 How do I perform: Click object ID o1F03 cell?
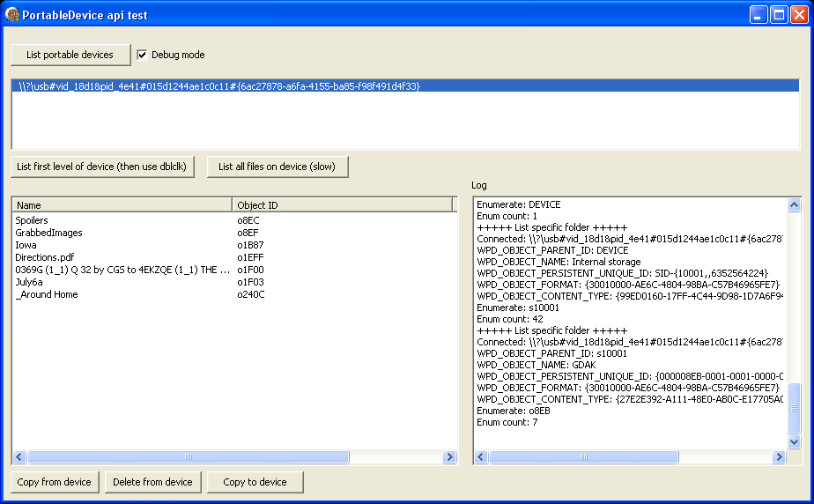tap(250, 282)
